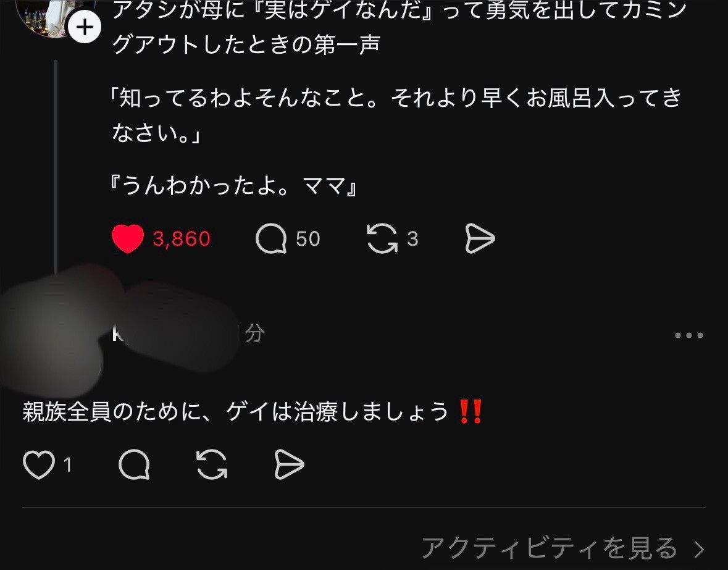Viewport: 728px width, 570px height.
Task: Follow author using plus badge on avatar
Action: [85, 27]
